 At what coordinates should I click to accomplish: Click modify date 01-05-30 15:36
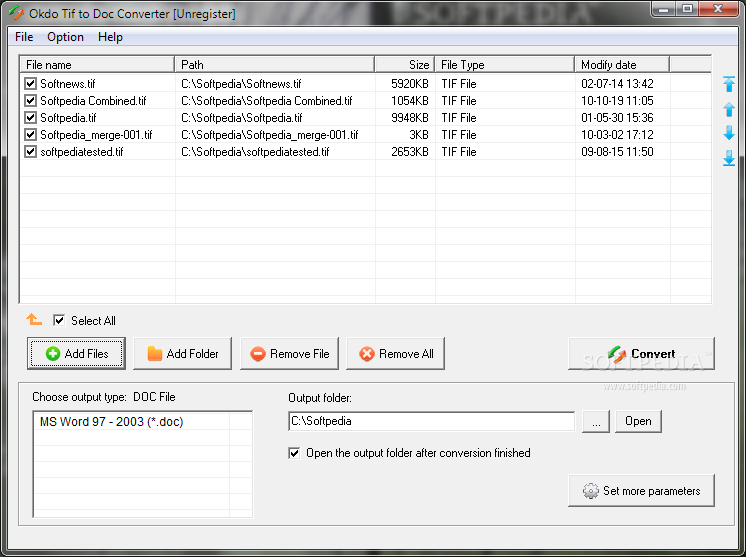(617, 117)
